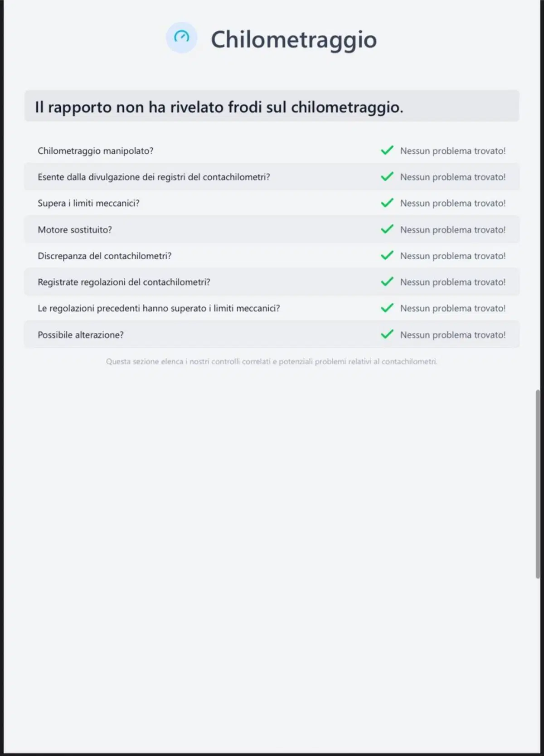
Task: Click the green checkmark for Chilometraggio manipolato
Action: pos(387,150)
